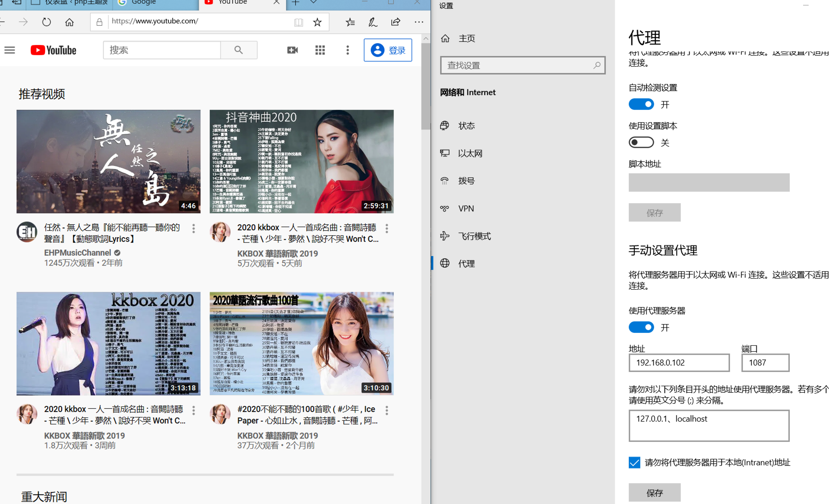Viewport: 829px width, 504px height.
Task: Click the 查找设置 search field
Action: pyautogui.click(x=523, y=65)
